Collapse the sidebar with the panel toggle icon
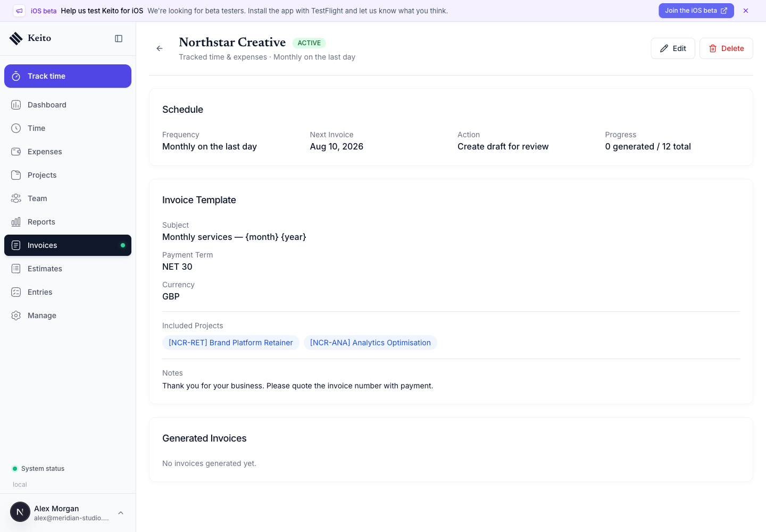 pos(119,38)
